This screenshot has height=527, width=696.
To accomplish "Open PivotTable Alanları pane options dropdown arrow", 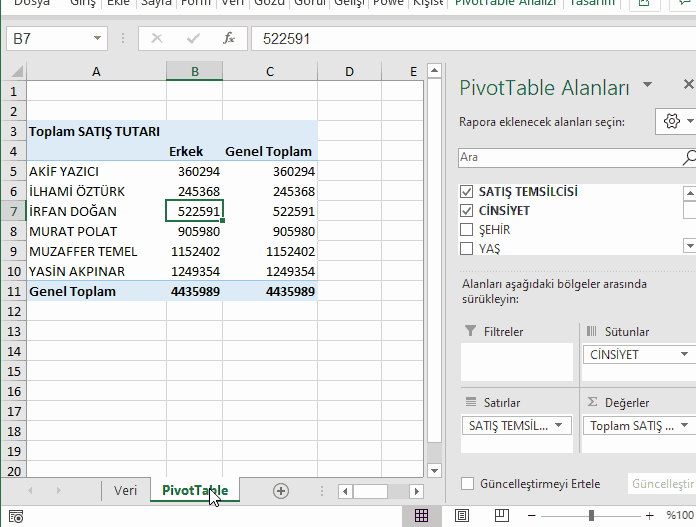I will click(648, 84).
